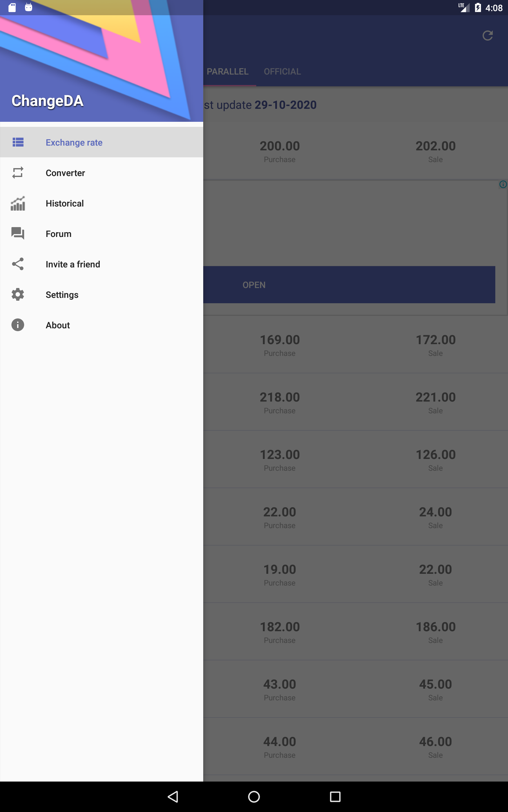Switch to the OFFICIAL tab

[x=282, y=71]
